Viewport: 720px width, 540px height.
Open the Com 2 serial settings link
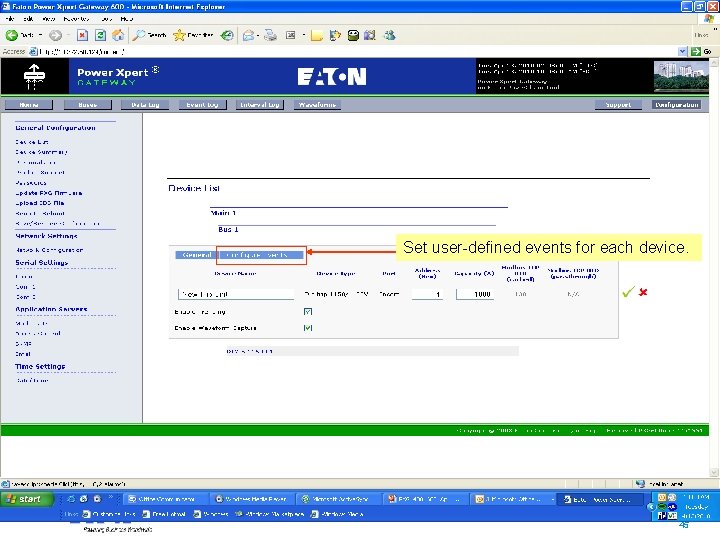[25, 297]
